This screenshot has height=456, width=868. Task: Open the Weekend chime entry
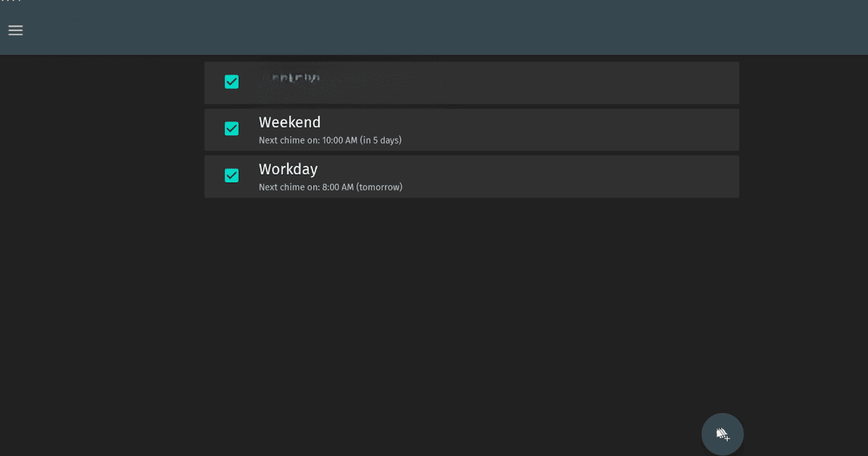pos(470,130)
